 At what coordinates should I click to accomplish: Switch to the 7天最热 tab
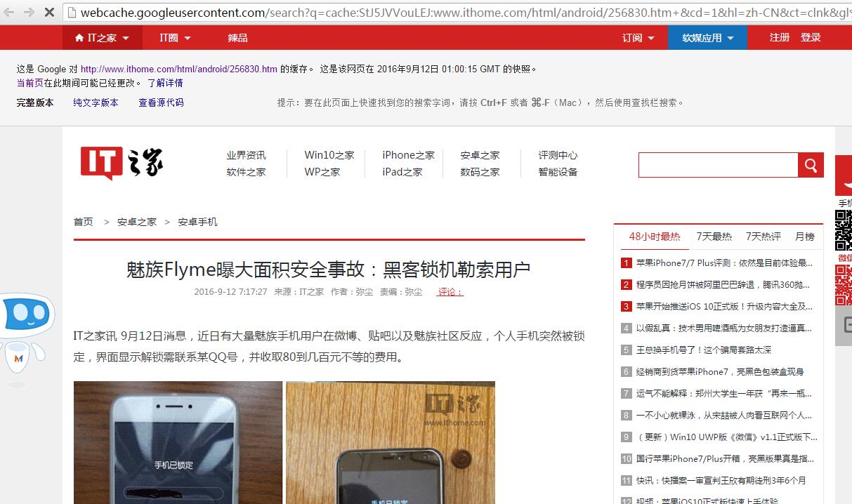click(x=714, y=236)
